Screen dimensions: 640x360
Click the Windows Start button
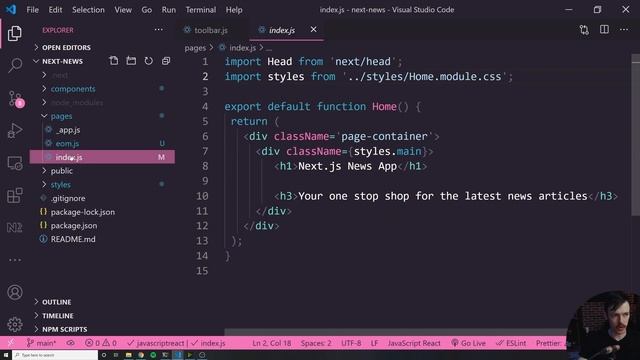pyautogui.click(x=6, y=355)
